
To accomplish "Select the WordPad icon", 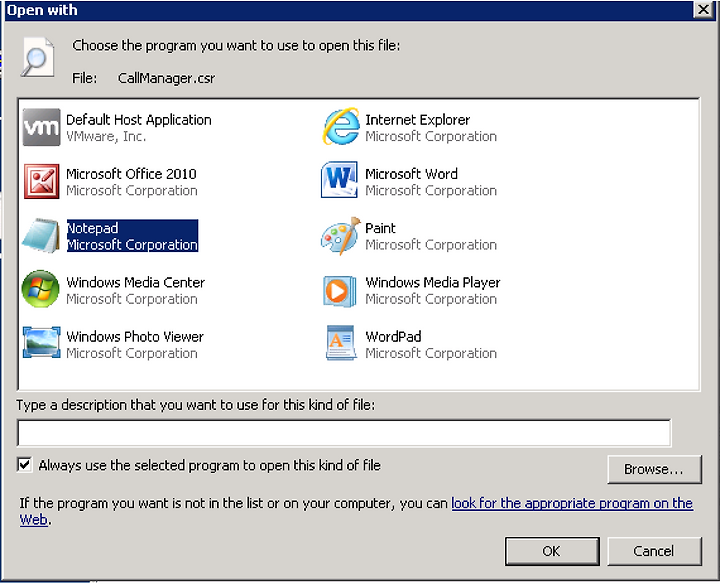I will (x=341, y=343).
